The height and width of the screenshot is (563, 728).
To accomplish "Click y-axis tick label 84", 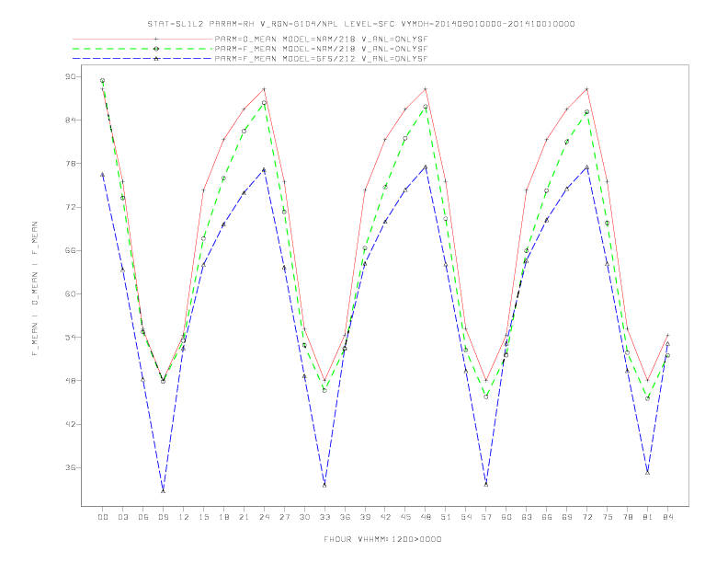I will pos(70,120).
